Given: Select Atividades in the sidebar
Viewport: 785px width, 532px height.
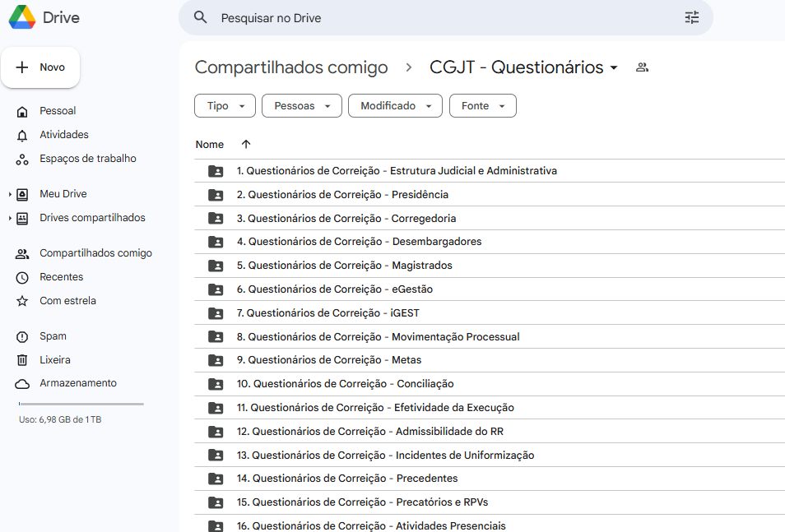Looking at the screenshot, I should pyautogui.click(x=63, y=135).
